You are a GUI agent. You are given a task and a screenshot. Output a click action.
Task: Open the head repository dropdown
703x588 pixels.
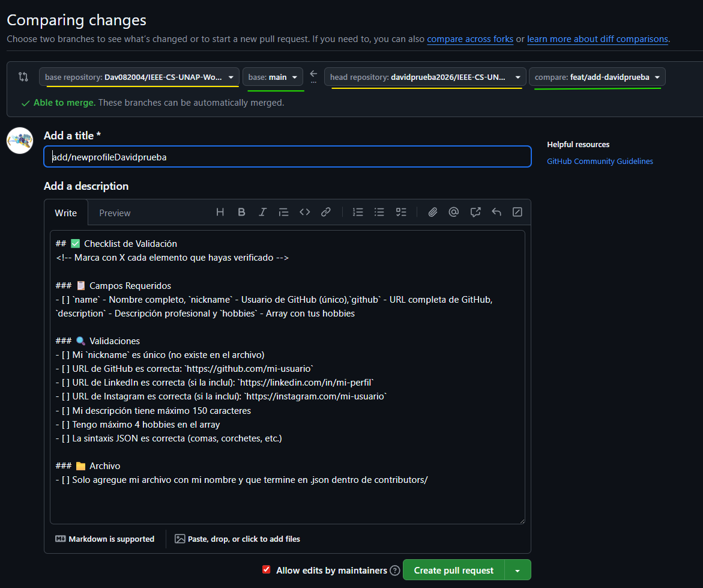(425, 77)
